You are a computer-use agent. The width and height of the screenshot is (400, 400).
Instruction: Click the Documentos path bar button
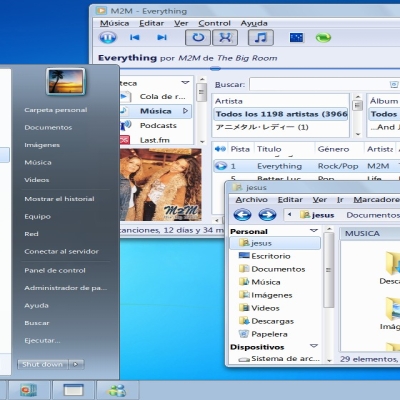[x=372, y=215]
